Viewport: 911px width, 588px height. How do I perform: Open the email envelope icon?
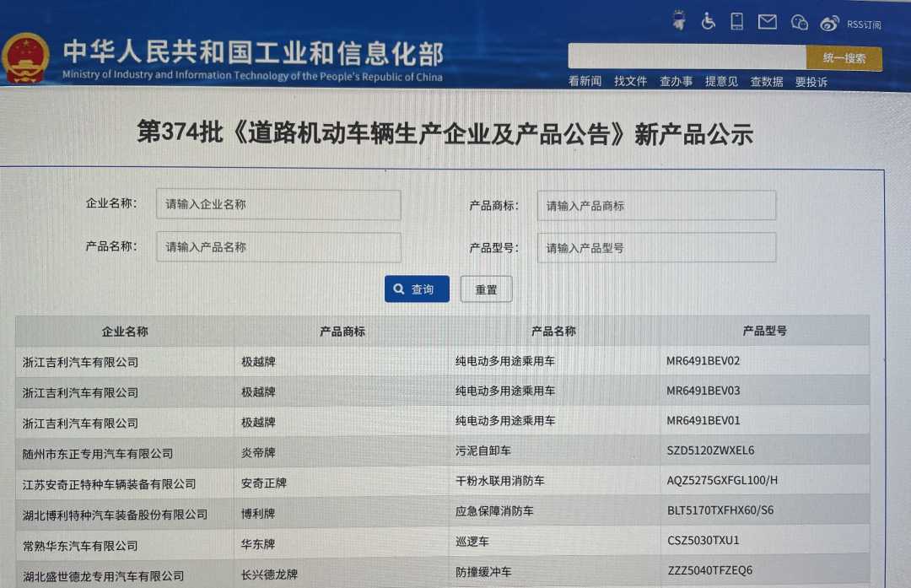[767, 22]
